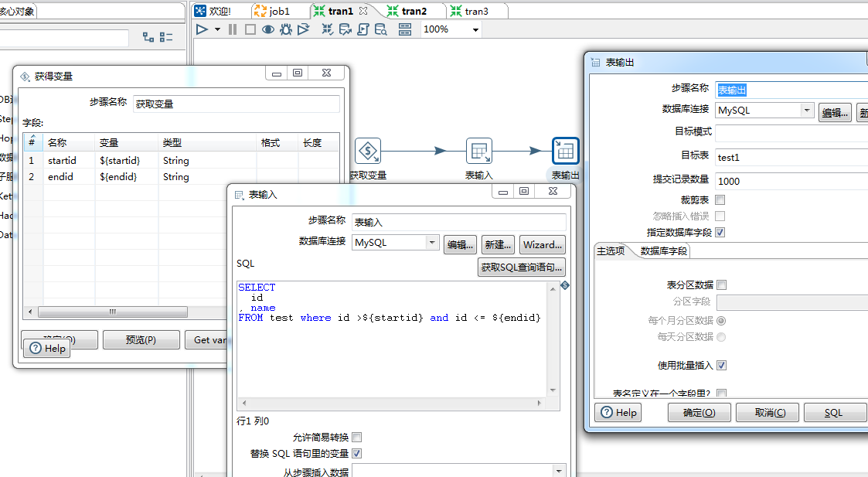
Task: Preview the transformation with the eye icon
Action: (268, 29)
